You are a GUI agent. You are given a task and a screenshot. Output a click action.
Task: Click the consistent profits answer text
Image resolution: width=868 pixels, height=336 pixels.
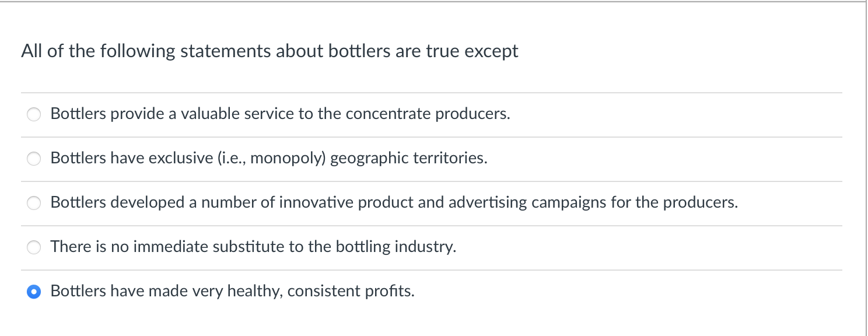233,290
